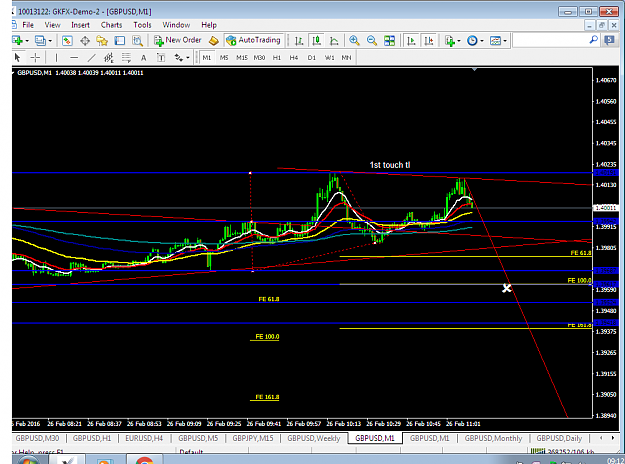Switch to the GBPUSD,Monthly chart tab

[x=493, y=438]
